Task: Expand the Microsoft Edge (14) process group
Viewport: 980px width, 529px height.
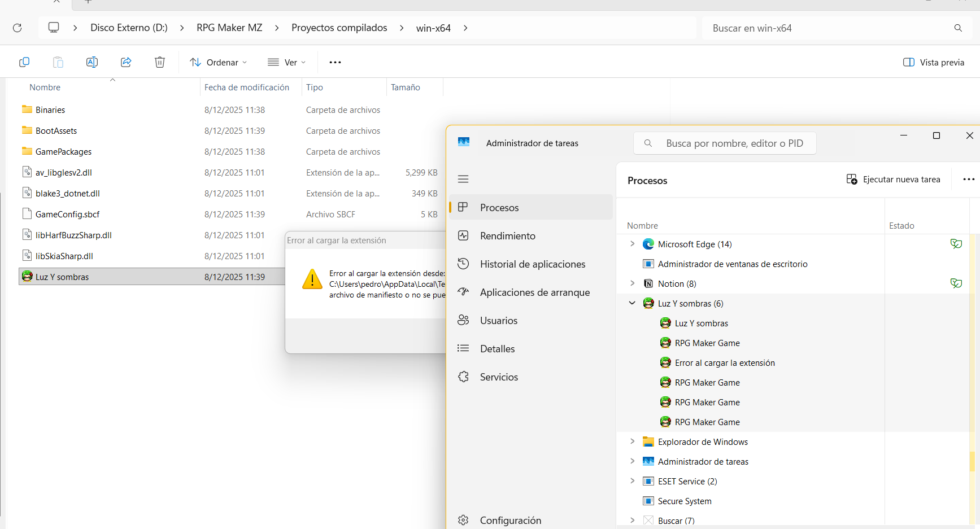Action: (x=632, y=244)
